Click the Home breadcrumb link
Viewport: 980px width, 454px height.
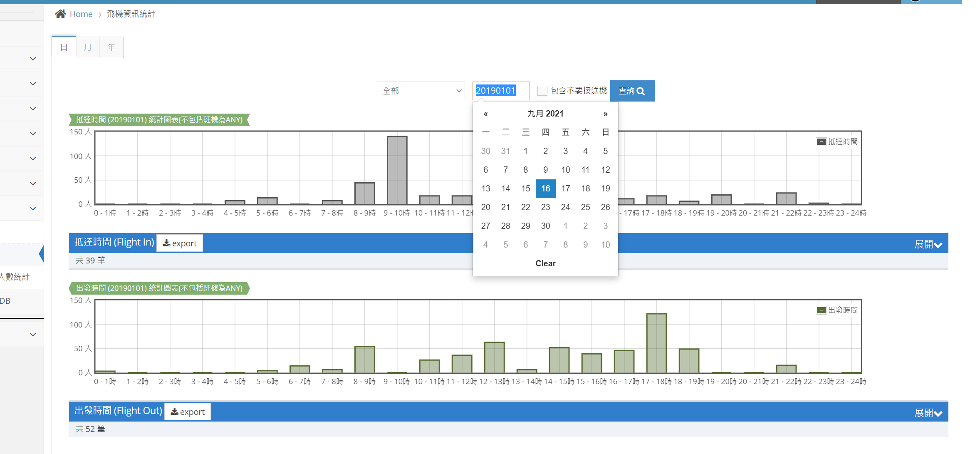click(x=81, y=14)
